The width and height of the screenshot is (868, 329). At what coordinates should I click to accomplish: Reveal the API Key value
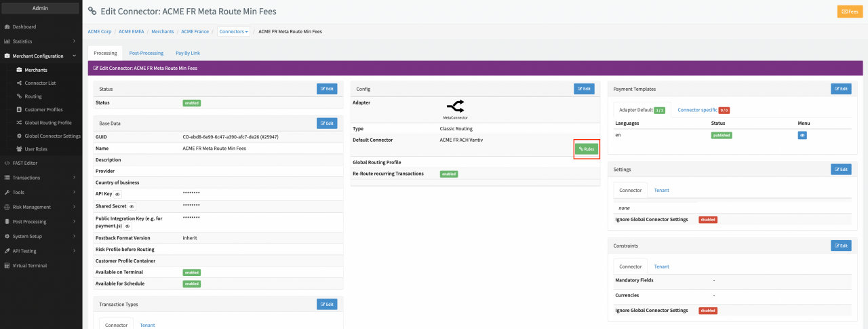coord(117,194)
